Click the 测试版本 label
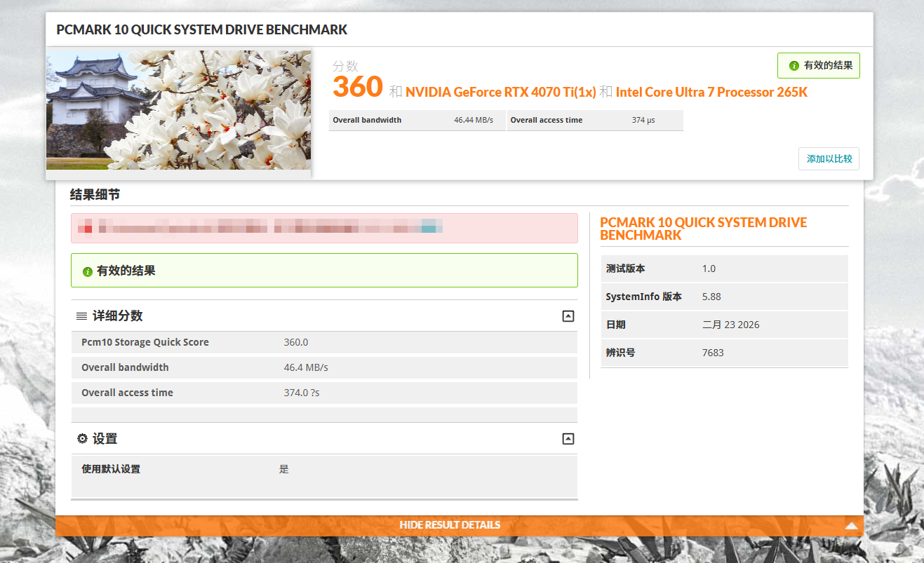The width and height of the screenshot is (924, 563). 625,269
